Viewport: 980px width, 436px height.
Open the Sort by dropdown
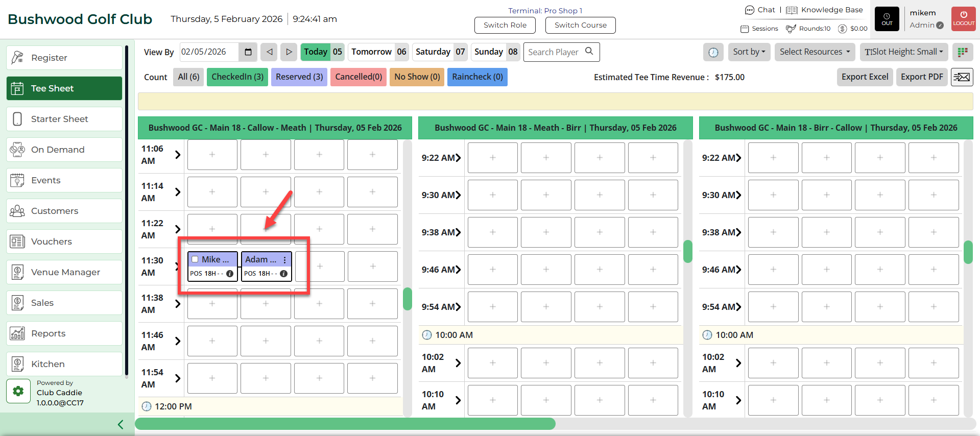[x=749, y=52]
